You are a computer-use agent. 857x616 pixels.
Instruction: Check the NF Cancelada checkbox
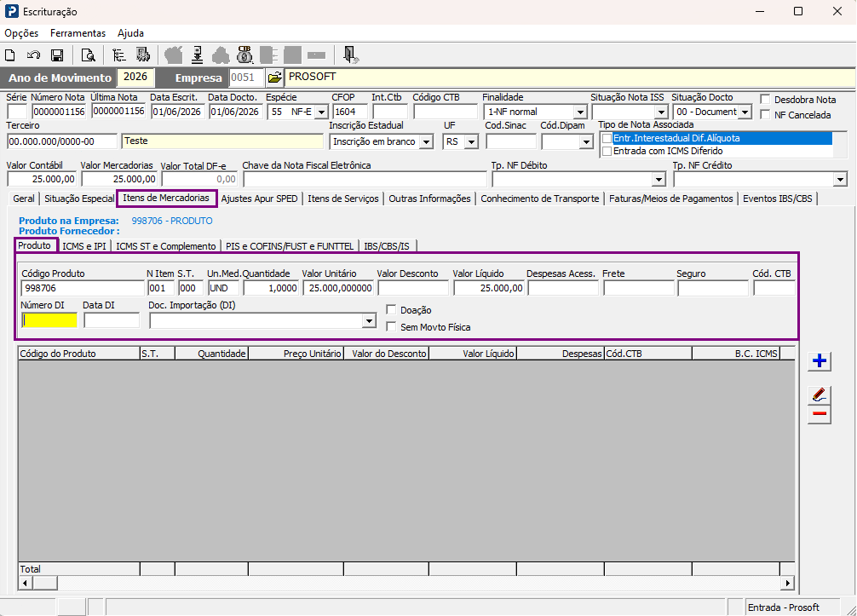point(766,115)
